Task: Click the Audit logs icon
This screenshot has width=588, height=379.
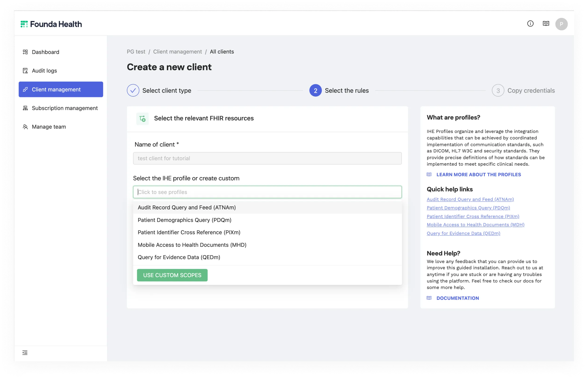Action: pyautogui.click(x=25, y=71)
